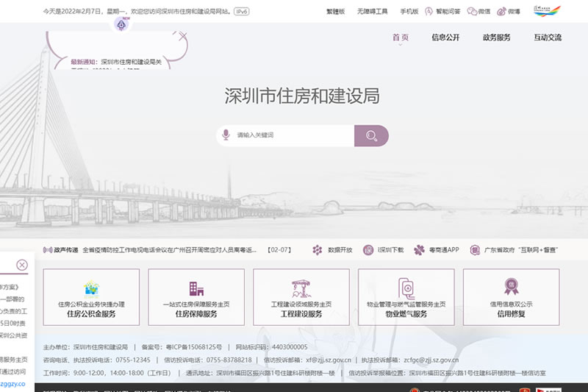Type in the 请输入关键词 search field

pos(294,135)
